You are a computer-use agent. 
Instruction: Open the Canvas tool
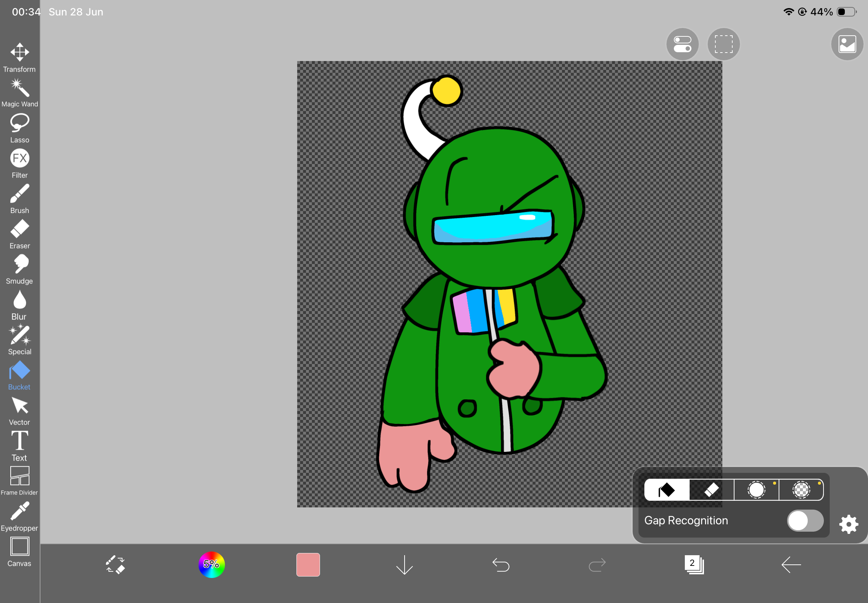tap(19, 552)
